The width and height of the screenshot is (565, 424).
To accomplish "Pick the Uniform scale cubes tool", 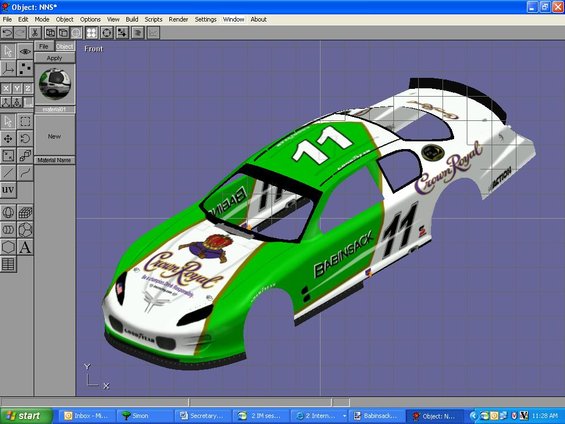I will click(x=25, y=156).
